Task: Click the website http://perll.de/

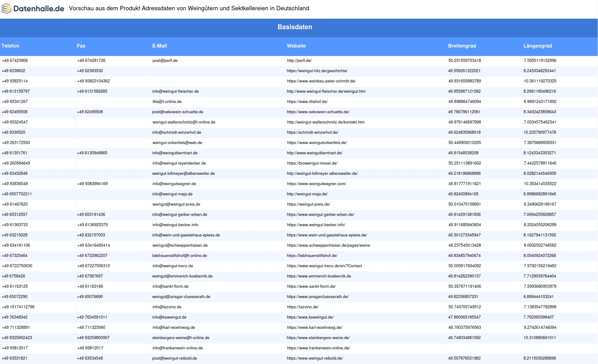Action: click(x=299, y=61)
